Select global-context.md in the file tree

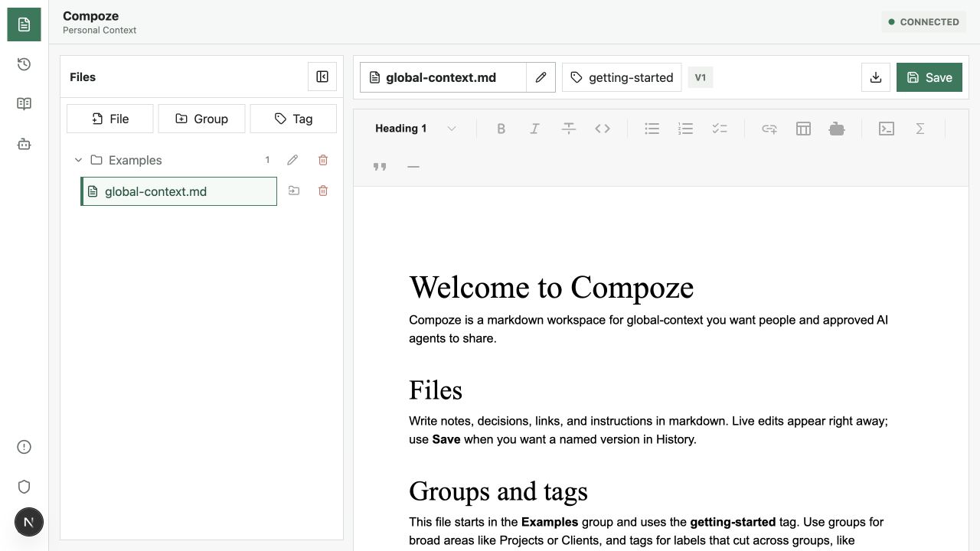178,191
